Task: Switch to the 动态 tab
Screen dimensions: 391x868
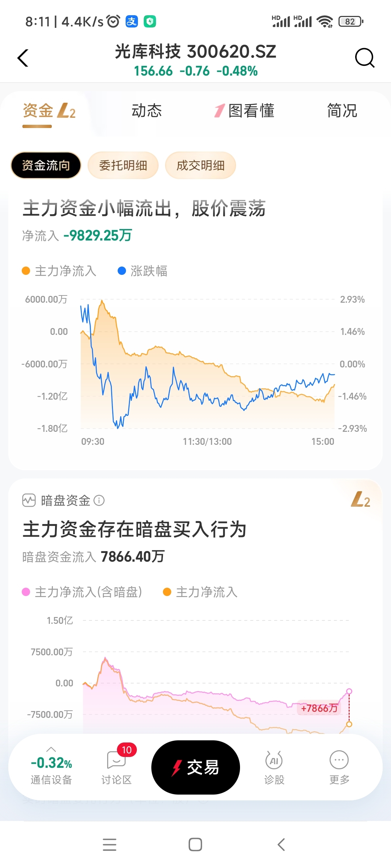Action: (147, 111)
